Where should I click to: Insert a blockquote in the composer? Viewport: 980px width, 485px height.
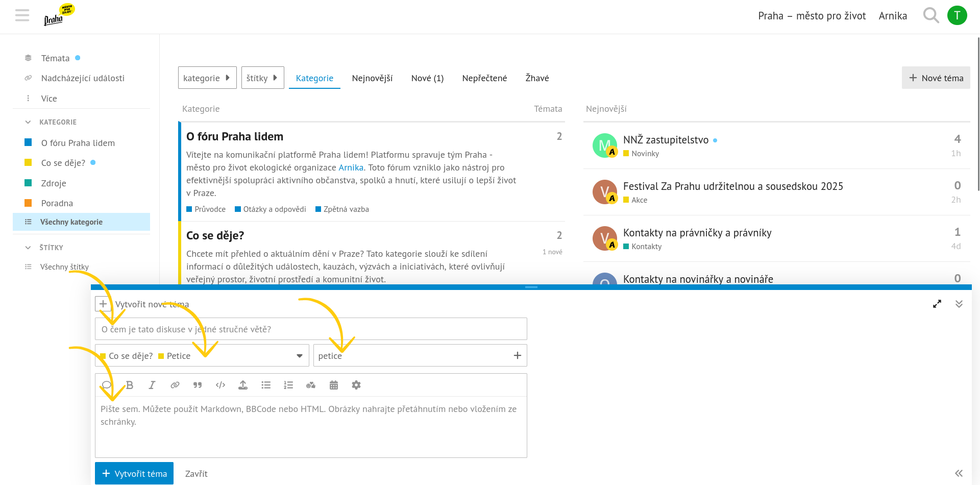(x=198, y=385)
